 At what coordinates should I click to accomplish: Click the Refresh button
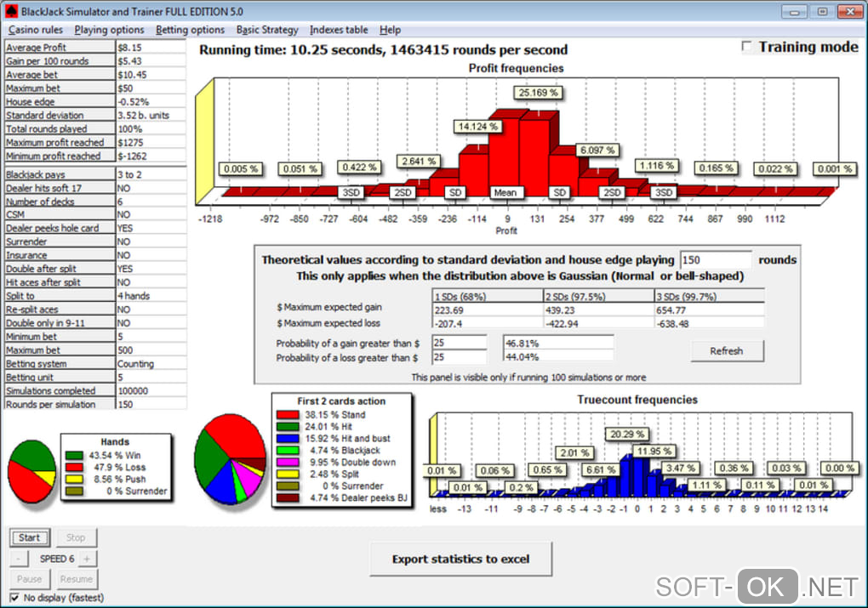click(x=727, y=350)
